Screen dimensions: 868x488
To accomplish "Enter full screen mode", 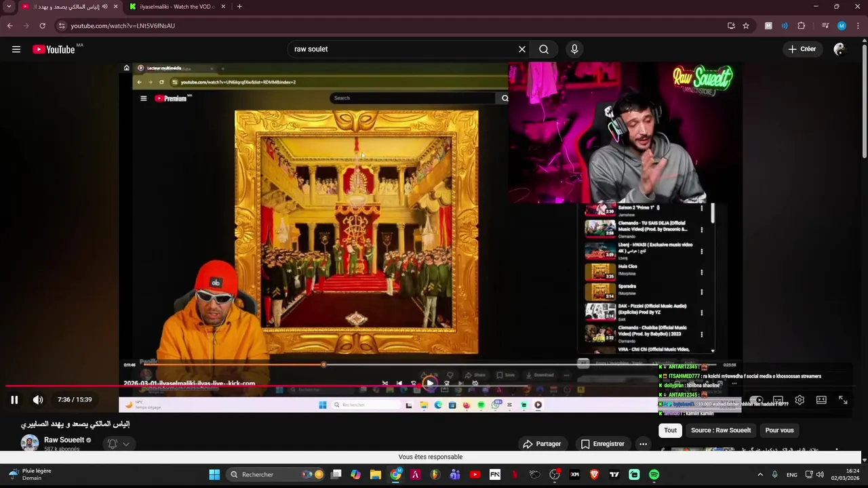I will [x=843, y=400].
